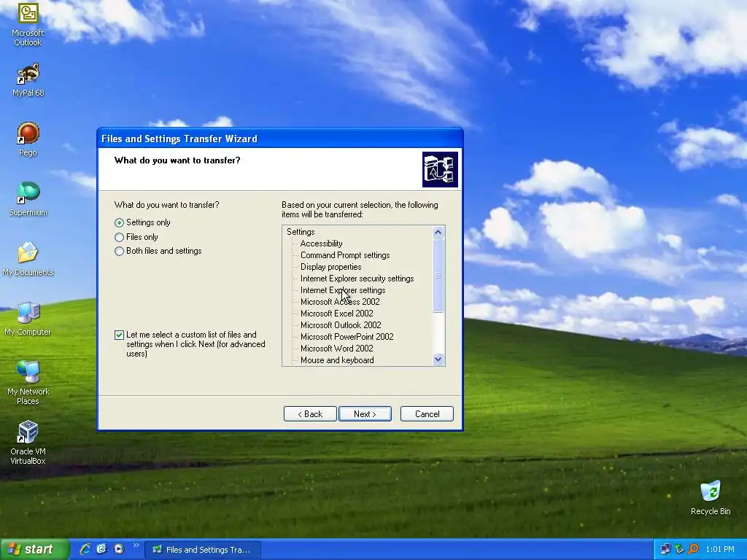The width and height of the screenshot is (747, 560).
Task: Choose the Files only radio option
Action: pos(136,237)
